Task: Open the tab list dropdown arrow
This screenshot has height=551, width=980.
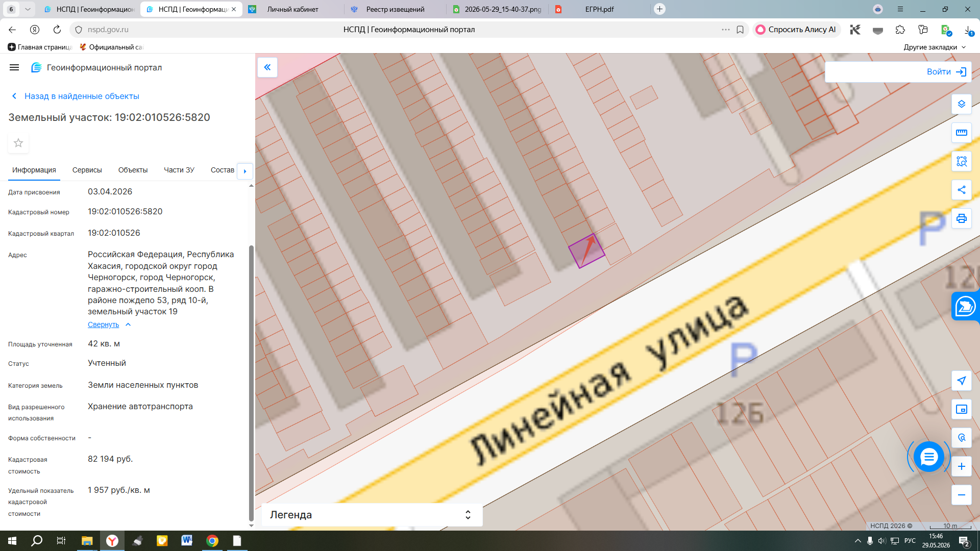Action: coord(28,9)
